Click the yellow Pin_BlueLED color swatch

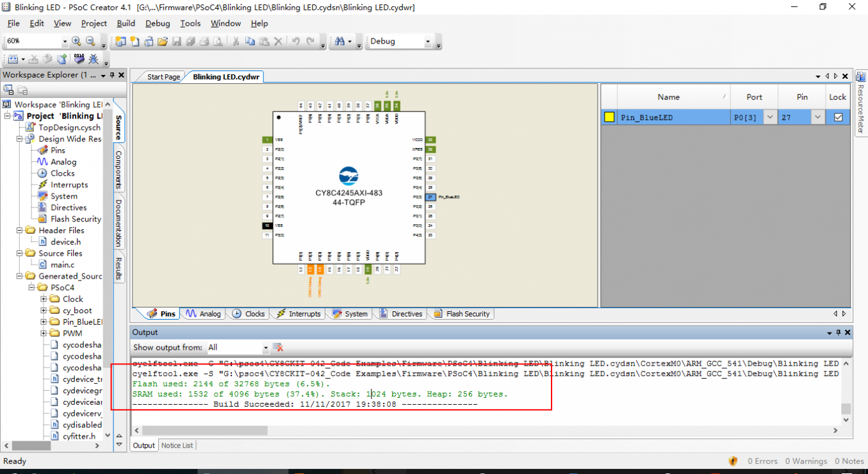609,117
